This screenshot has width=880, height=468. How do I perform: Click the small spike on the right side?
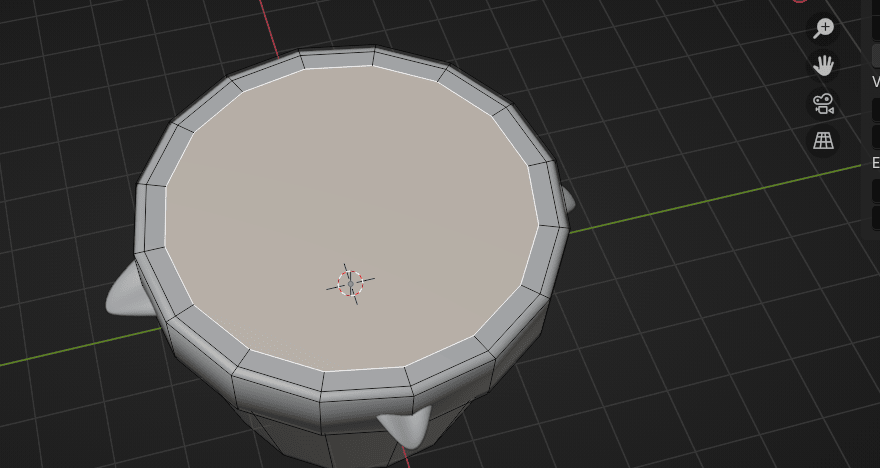[567, 200]
